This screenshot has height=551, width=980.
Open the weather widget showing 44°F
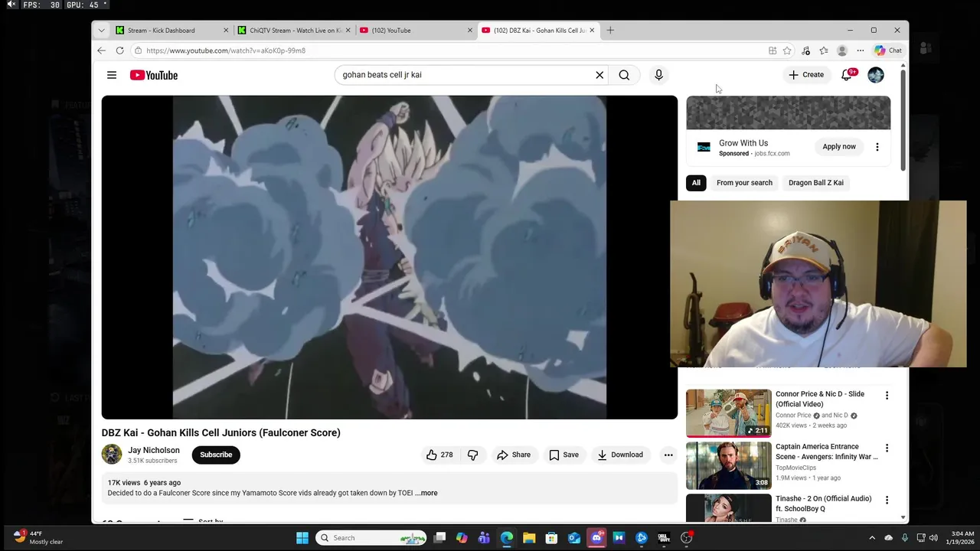coord(38,537)
